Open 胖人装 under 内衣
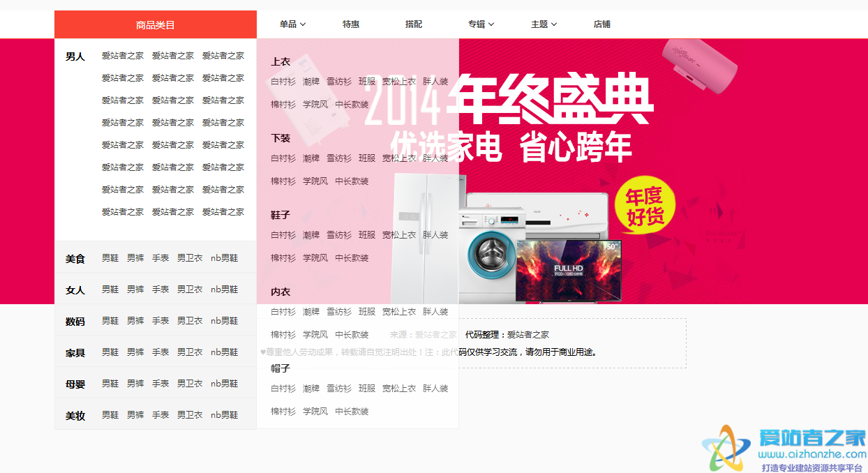The image size is (868, 473). (435, 312)
